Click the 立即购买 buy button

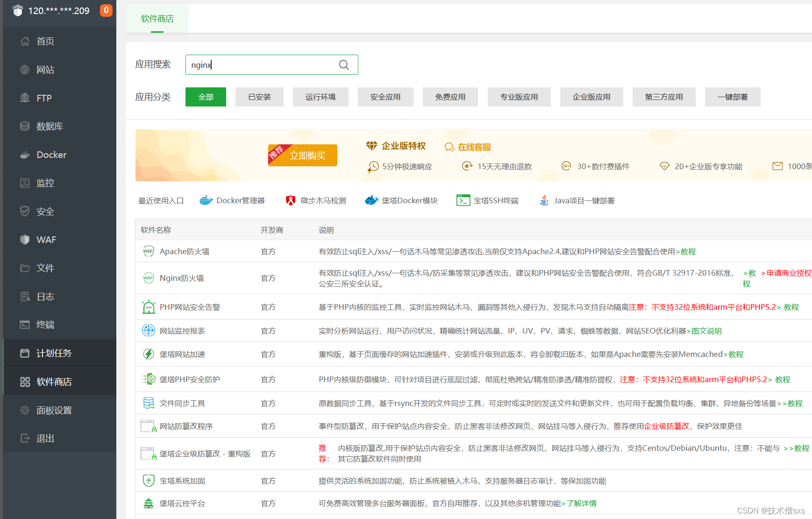pos(303,156)
